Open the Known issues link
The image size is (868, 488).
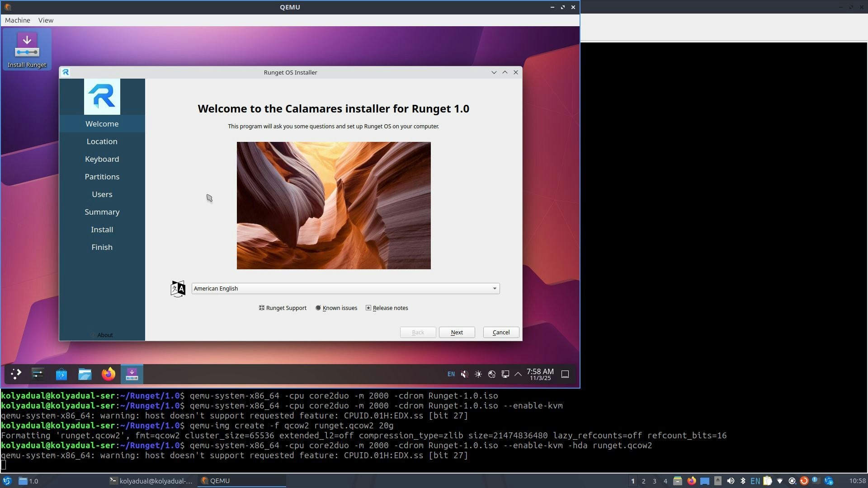click(x=336, y=308)
